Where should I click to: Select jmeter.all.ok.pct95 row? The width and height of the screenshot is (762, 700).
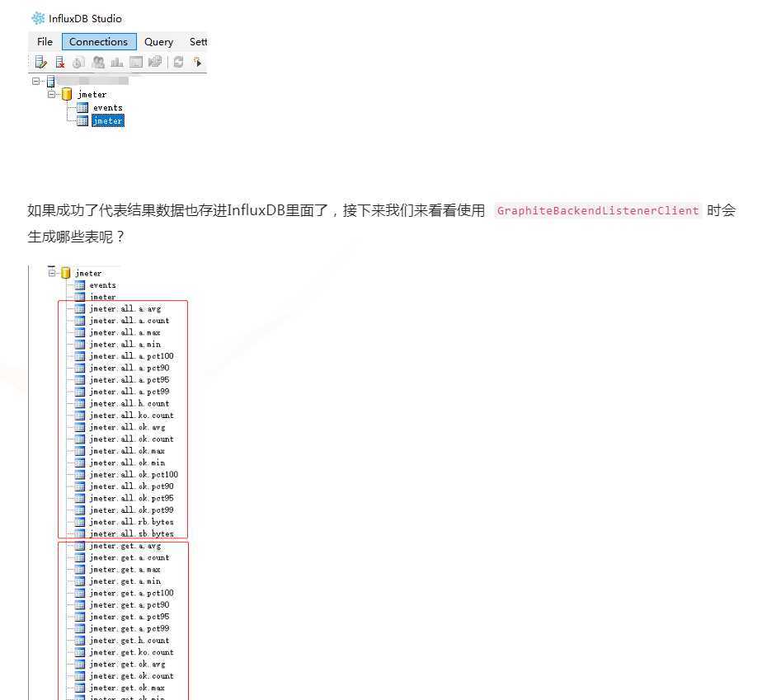coord(131,498)
